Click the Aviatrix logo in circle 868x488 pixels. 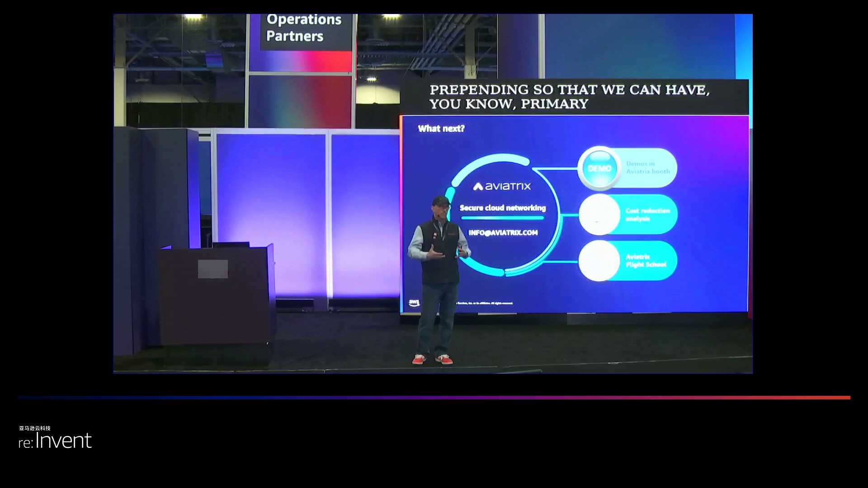click(x=502, y=186)
